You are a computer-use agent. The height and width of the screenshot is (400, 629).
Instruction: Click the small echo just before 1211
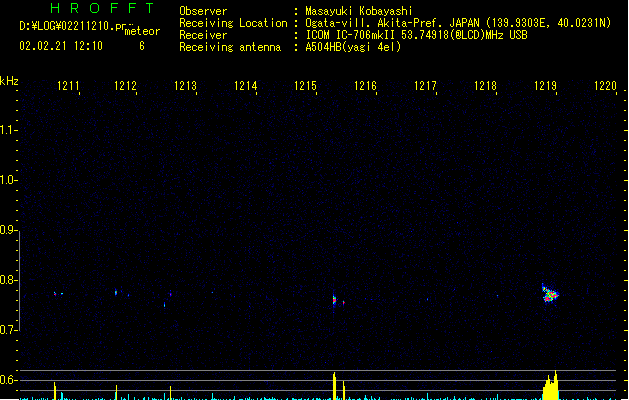coord(55,294)
